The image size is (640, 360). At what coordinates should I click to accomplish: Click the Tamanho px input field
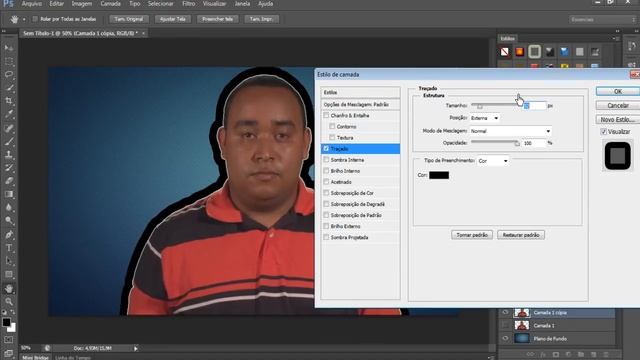[x=535, y=106]
